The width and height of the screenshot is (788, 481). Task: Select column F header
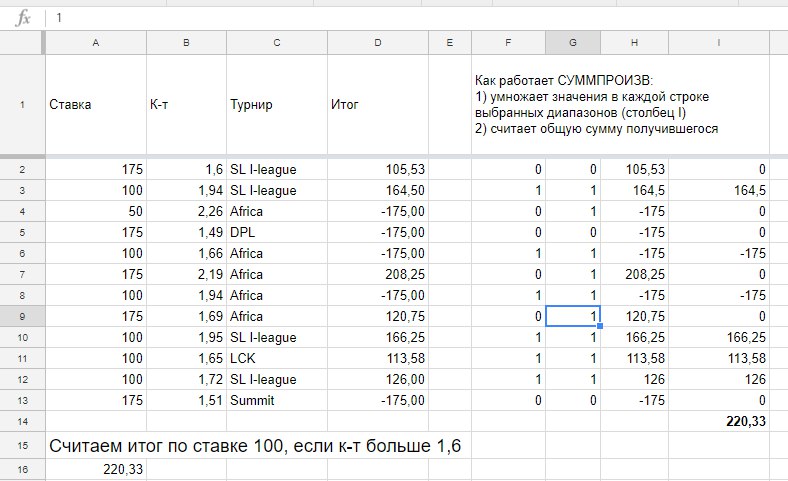[508, 43]
